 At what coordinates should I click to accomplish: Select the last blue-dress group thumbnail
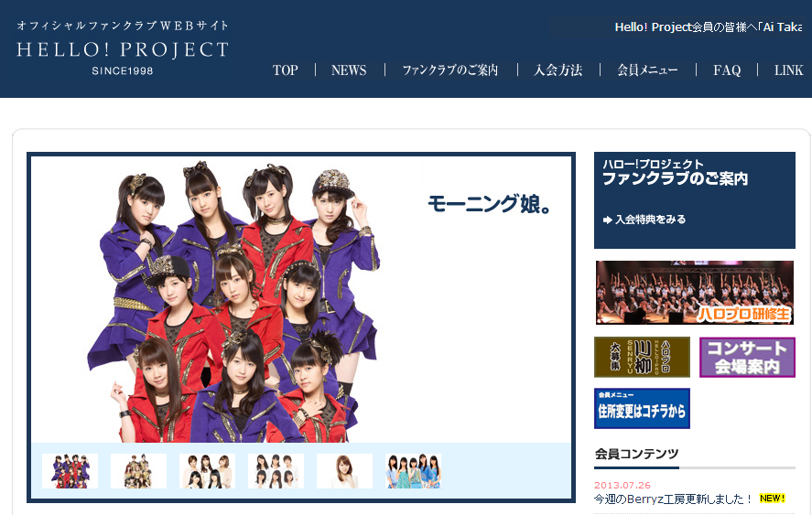coord(413,471)
